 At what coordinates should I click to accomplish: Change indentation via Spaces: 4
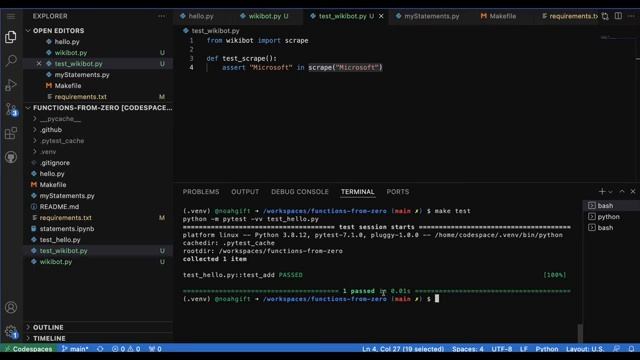coord(468,349)
